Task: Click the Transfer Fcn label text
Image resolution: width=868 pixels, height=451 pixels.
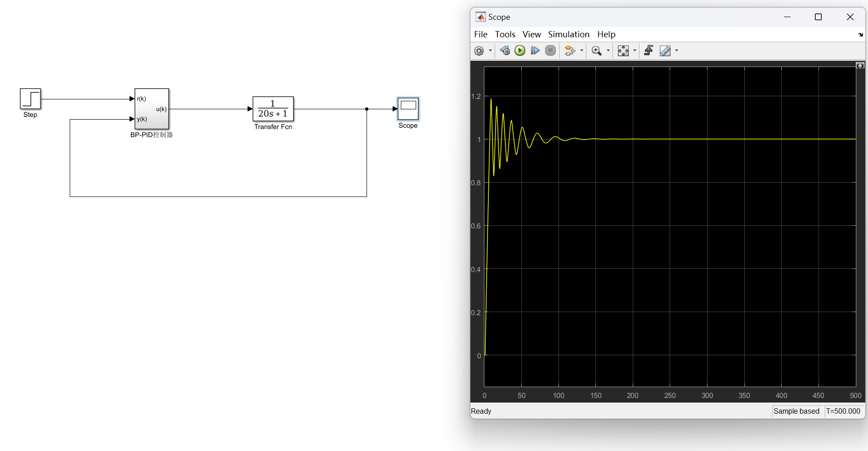Action: (273, 127)
